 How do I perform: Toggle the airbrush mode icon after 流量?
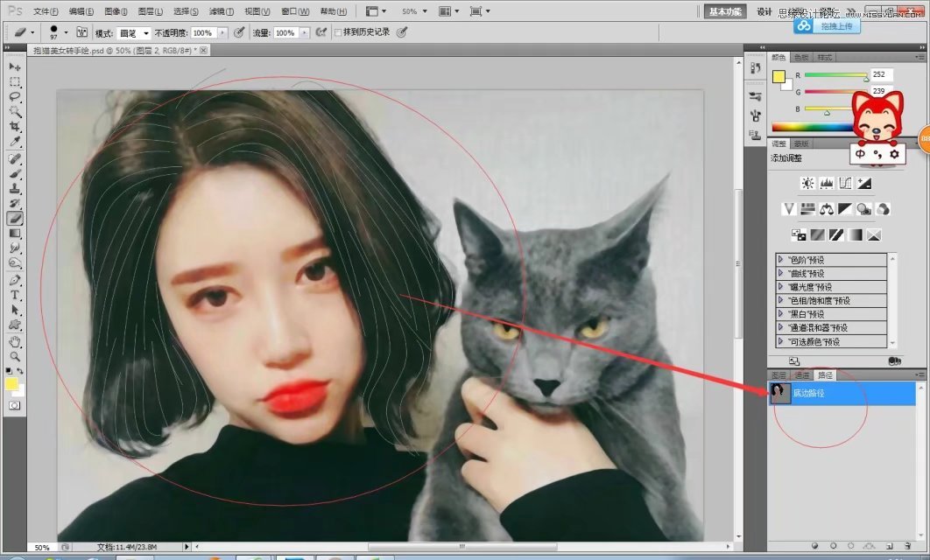pos(321,32)
